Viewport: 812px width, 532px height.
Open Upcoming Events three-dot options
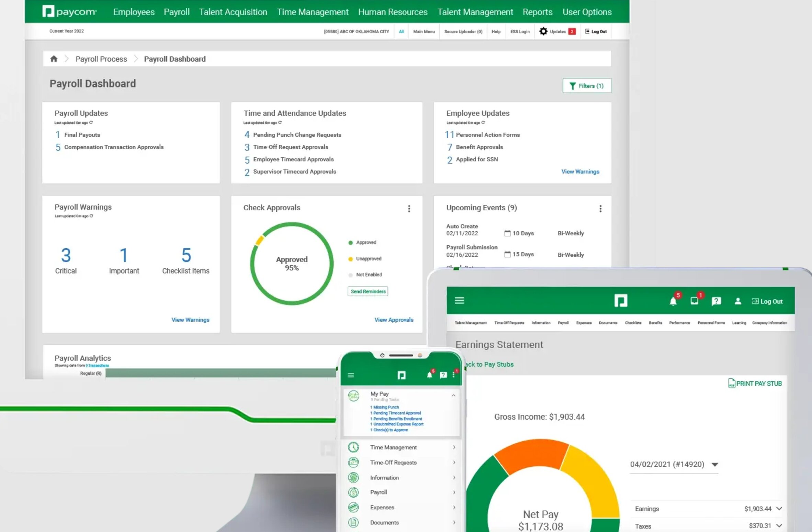pos(600,209)
